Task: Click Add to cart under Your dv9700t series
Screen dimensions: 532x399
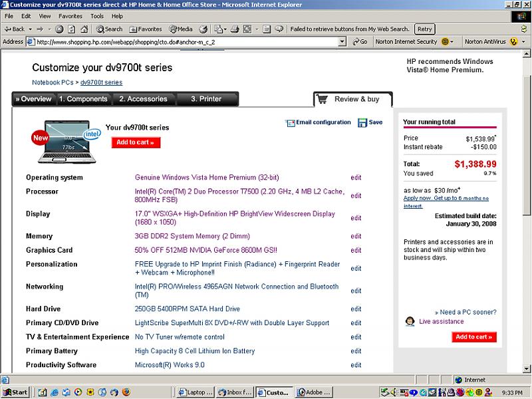Action: [x=136, y=142]
